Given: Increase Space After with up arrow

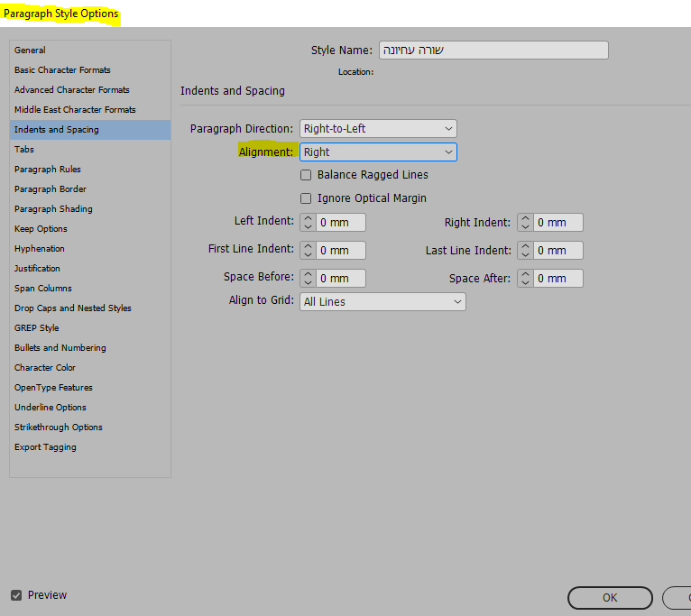Looking at the screenshot, I should pos(525,274).
